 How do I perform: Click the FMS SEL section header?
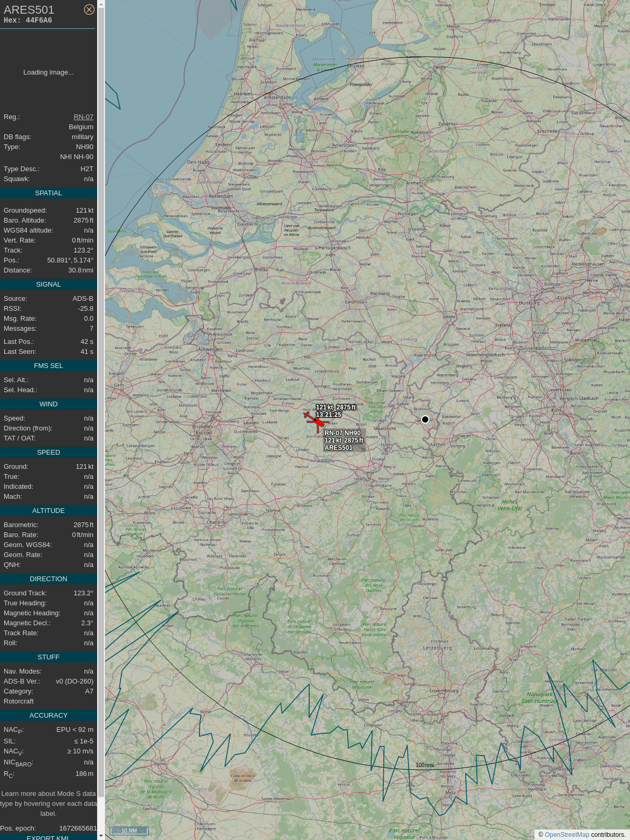click(x=48, y=366)
